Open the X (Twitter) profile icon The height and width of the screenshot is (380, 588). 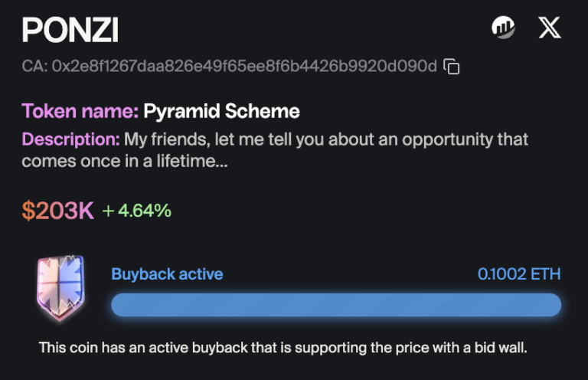[x=550, y=28]
